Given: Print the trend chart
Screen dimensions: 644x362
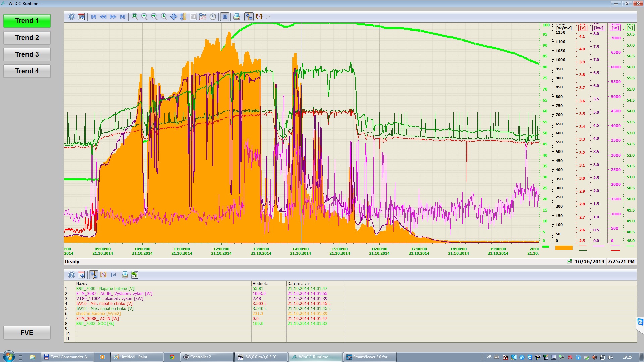Looking at the screenshot, I should [x=237, y=17].
